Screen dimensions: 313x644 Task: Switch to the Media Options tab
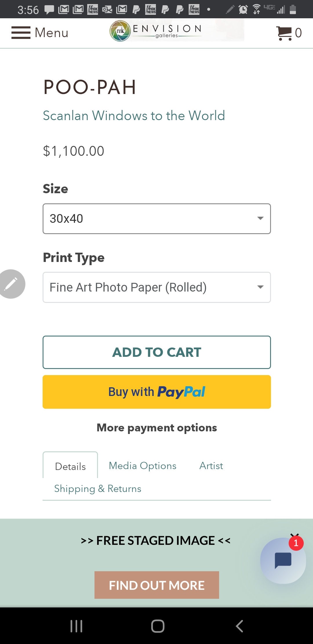point(143,466)
